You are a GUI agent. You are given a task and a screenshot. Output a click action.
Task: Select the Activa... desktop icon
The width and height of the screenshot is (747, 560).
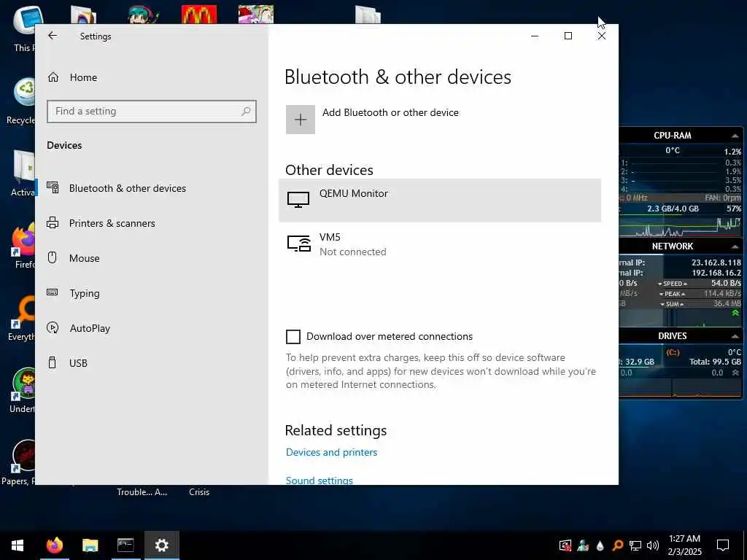coord(23,174)
